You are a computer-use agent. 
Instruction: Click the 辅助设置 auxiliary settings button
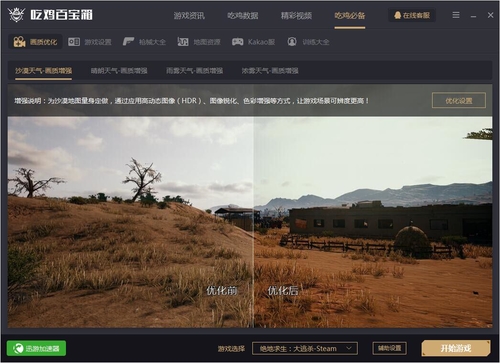389,348
